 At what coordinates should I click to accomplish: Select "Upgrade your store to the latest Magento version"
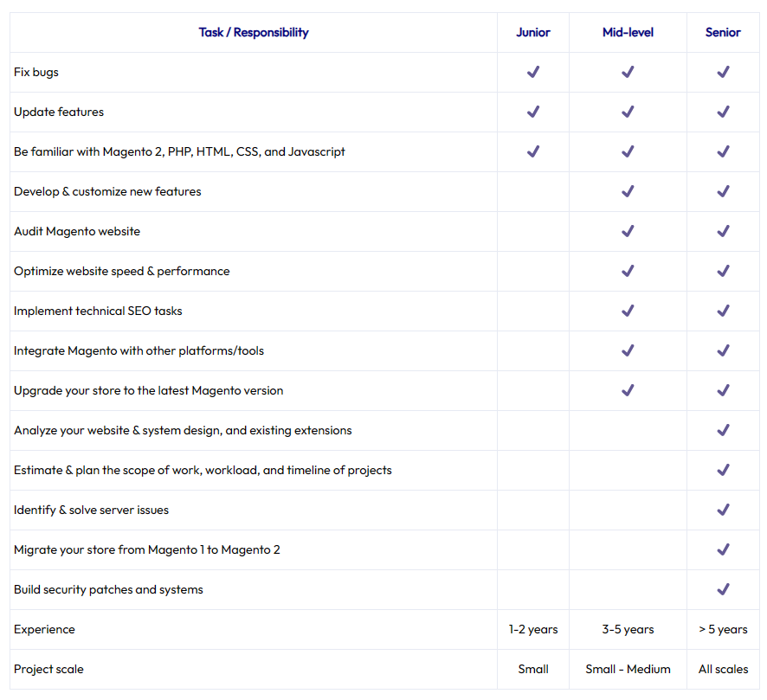coord(148,391)
